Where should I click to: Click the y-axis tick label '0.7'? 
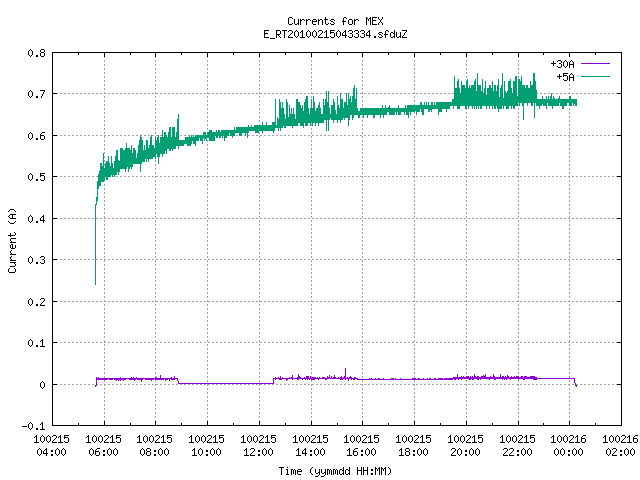(x=36, y=94)
